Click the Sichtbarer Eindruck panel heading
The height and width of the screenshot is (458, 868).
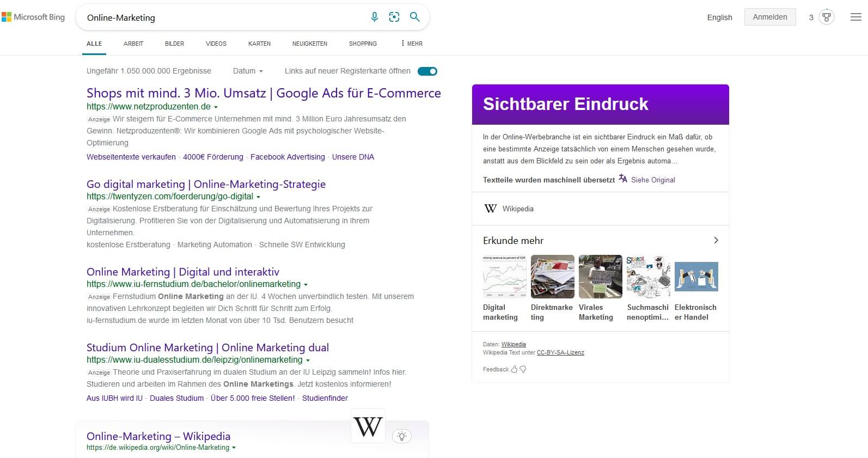[565, 104]
